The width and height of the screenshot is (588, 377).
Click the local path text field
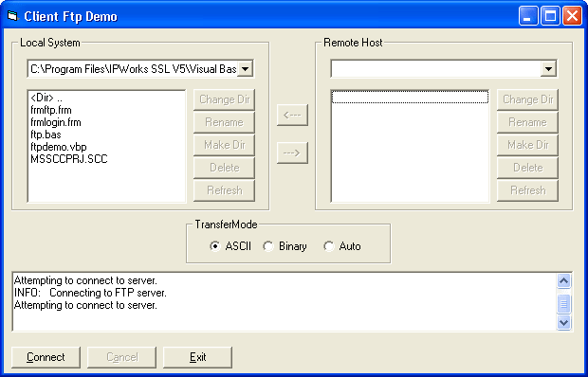133,69
